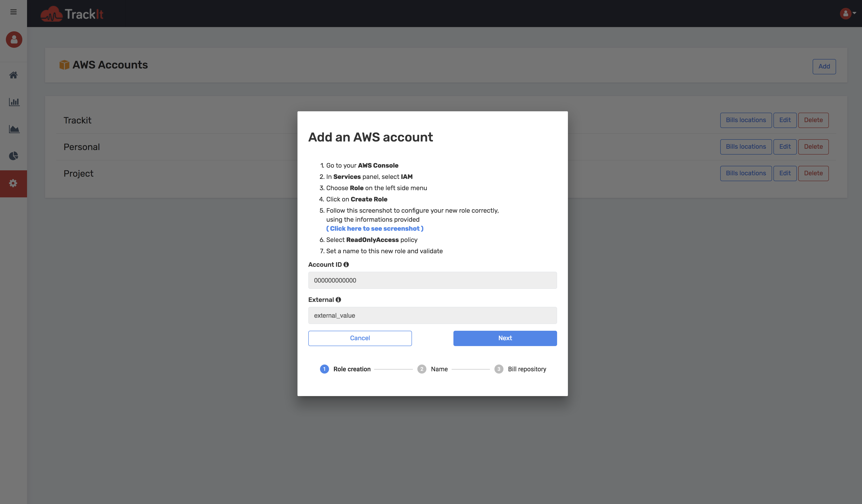Screen dimensions: 862x504
Task: Select the settings gear in sidebar
Action: click(13, 183)
